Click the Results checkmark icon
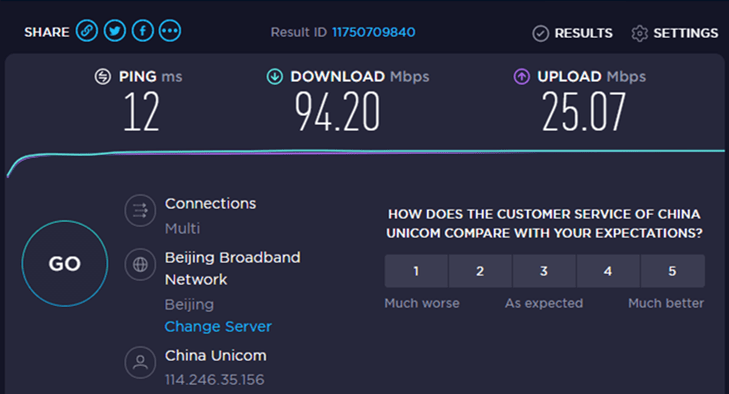The height and width of the screenshot is (394, 729). click(x=540, y=33)
